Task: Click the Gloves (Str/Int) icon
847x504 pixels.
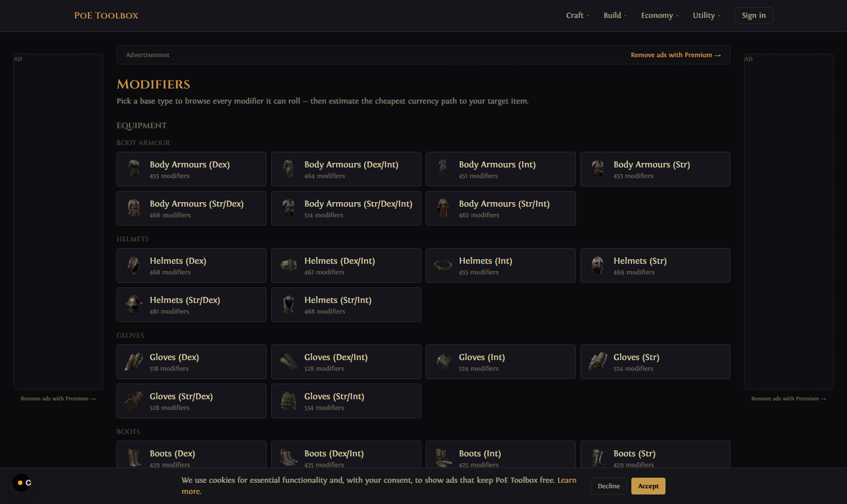Action: [288, 401]
